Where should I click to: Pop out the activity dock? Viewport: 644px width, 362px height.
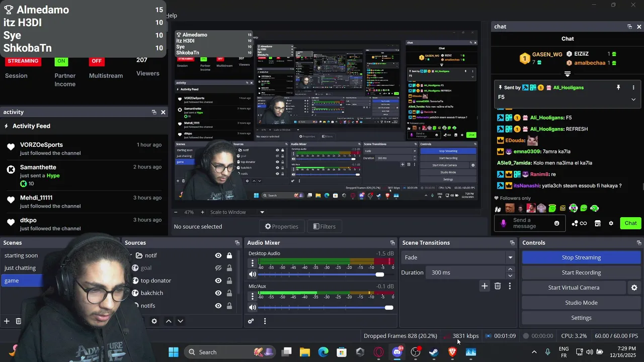(154, 112)
